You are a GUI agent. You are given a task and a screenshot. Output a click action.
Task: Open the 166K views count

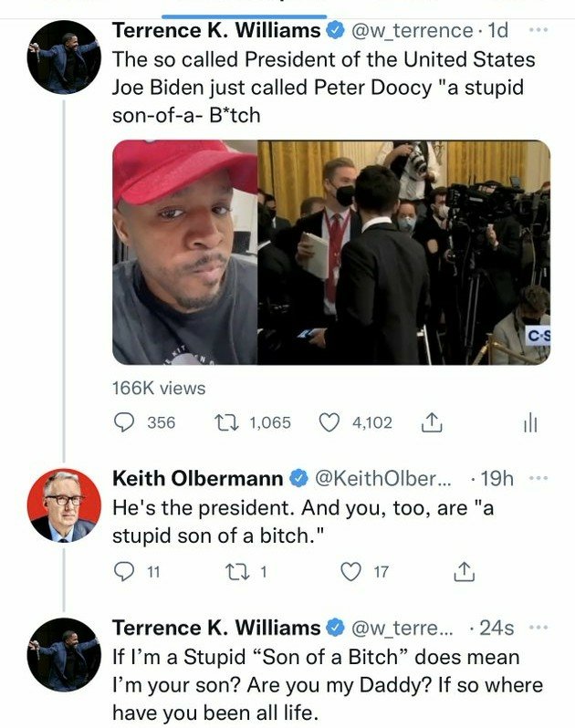(x=159, y=388)
